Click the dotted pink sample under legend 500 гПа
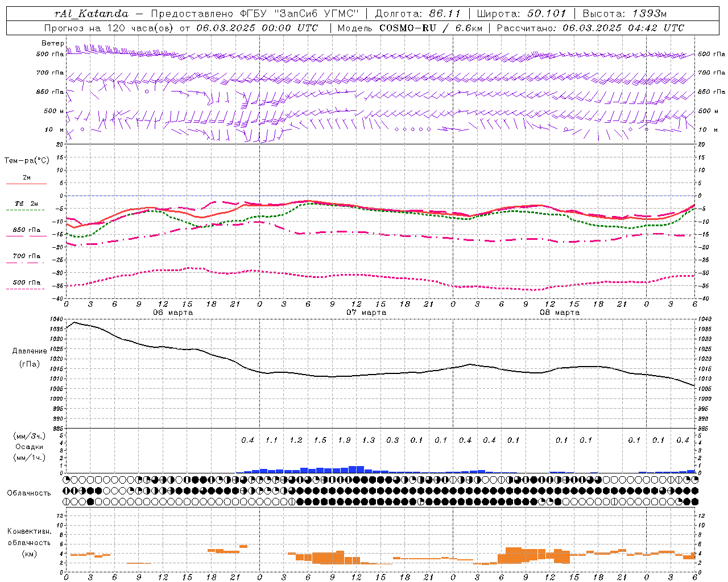 click(x=26, y=289)
